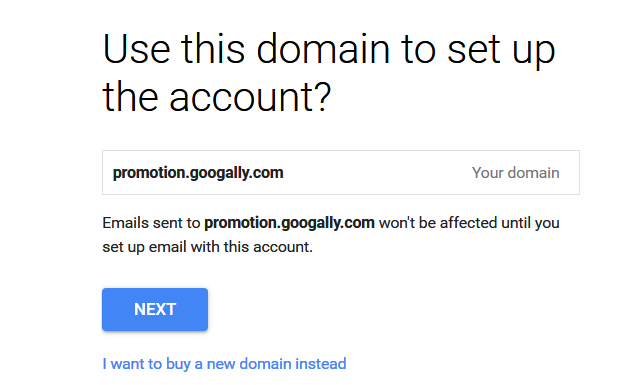
Task: Click the word 'domain' in the heading
Action: (x=323, y=49)
